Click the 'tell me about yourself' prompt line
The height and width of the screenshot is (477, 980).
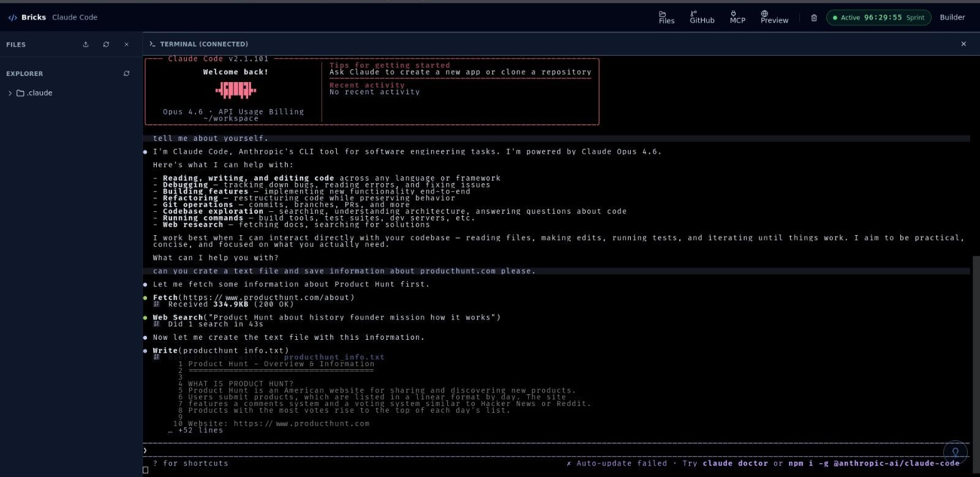tap(211, 138)
